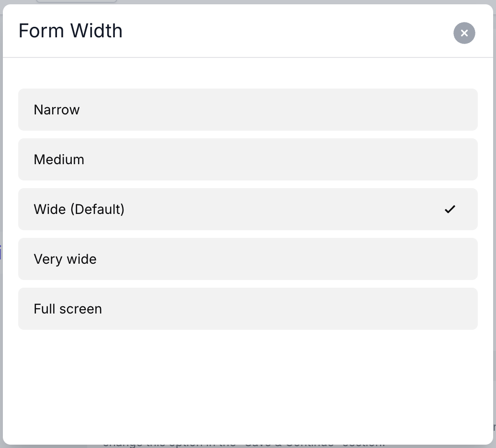This screenshot has width=496, height=448.
Task: Click the purple element at the left edge
Action: coord(1,252)
